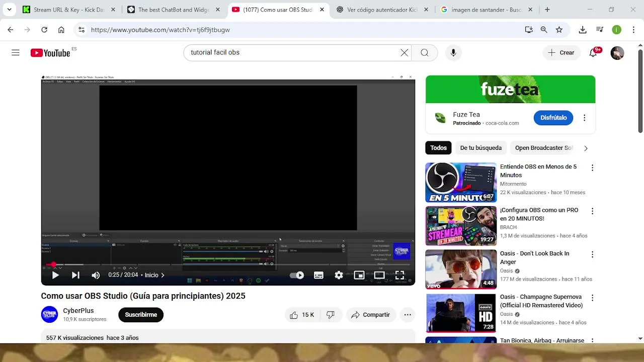Open Entiende OBS en Menos de 5 Minutos thumbnail

point(461,182)
